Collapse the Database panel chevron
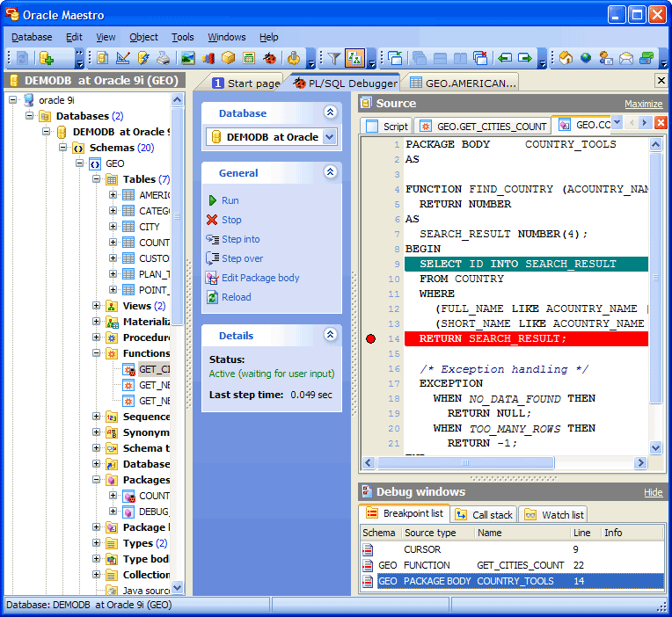Viewport: 672px width, 617px height. (330, 113)
